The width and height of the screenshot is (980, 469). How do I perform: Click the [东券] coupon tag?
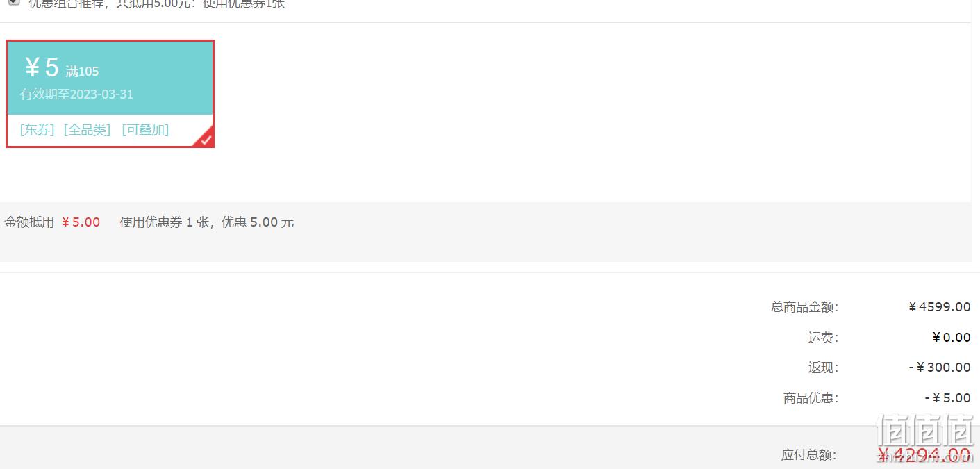click(x=38, y=130)
